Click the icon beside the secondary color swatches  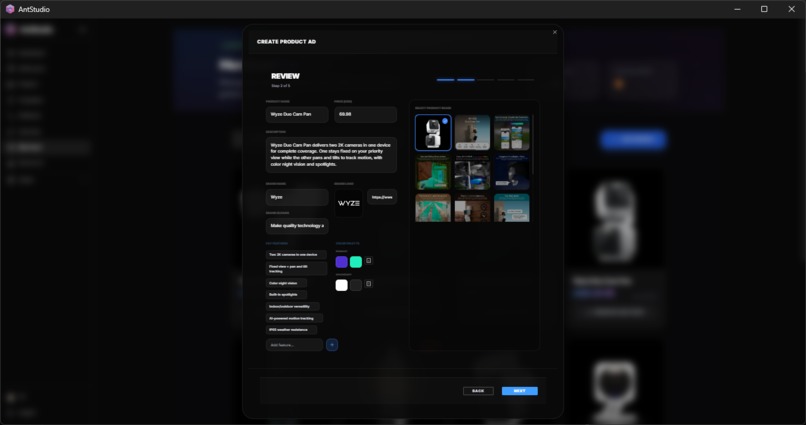pos(369,284)
